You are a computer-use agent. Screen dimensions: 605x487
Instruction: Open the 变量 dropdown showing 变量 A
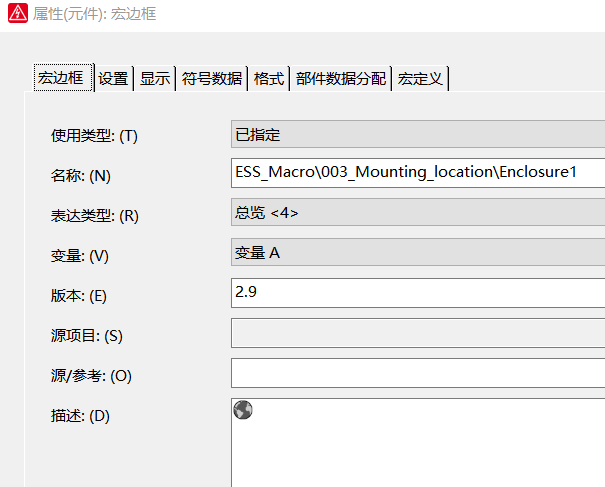(x=418, y=252)
